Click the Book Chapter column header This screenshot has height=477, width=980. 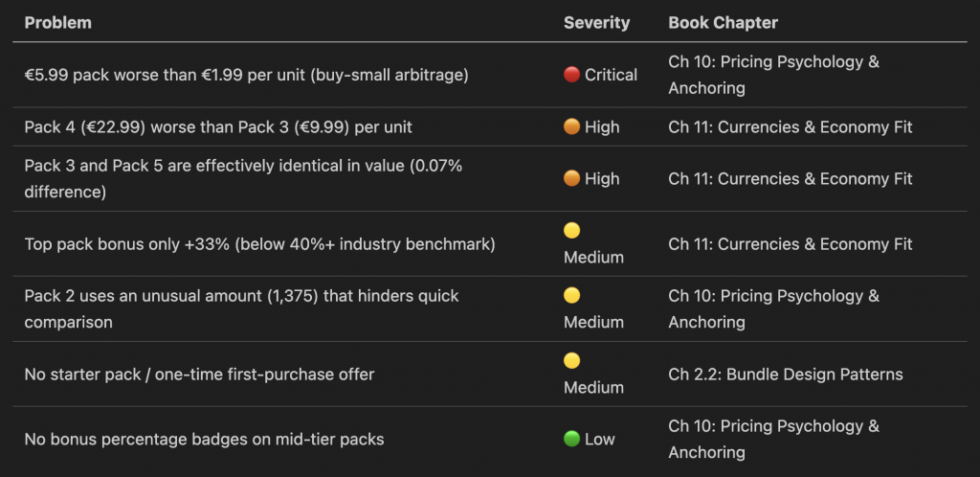coord(723,22)
